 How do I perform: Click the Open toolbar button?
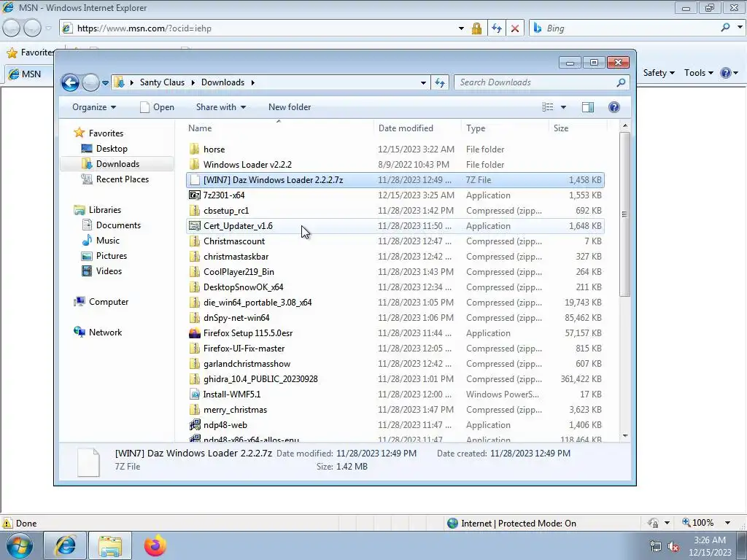point(158,107)
